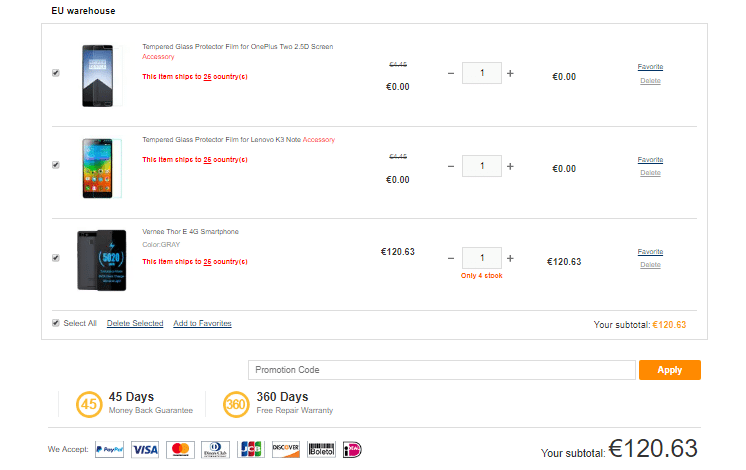The height and width of the screenshot is (470, 746).
Task: Click the Discover card icon
Action: (x=286, y=449)
